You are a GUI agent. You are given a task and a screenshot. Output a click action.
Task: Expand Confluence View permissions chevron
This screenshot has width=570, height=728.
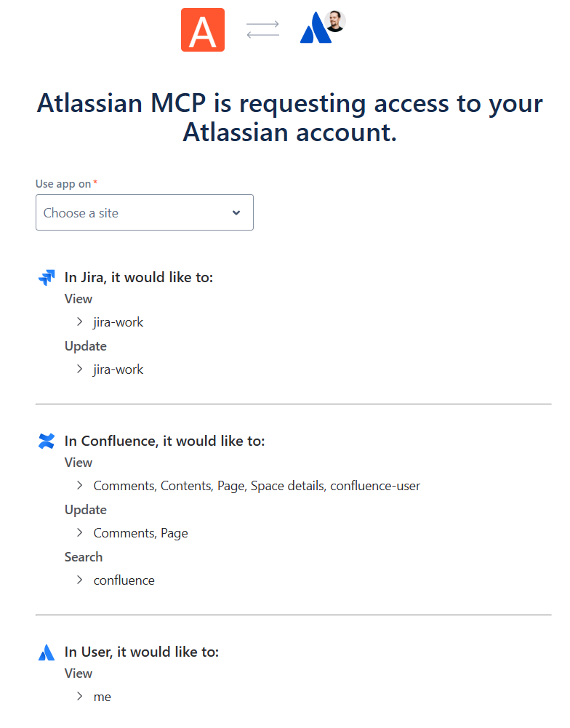click(80, 486)
